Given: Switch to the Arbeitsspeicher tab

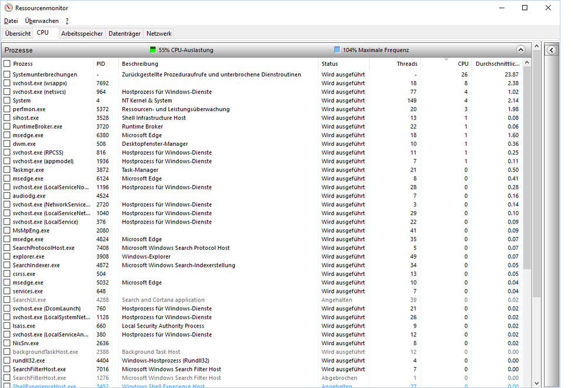Looking at the screenshot, I should click(82, 34).
